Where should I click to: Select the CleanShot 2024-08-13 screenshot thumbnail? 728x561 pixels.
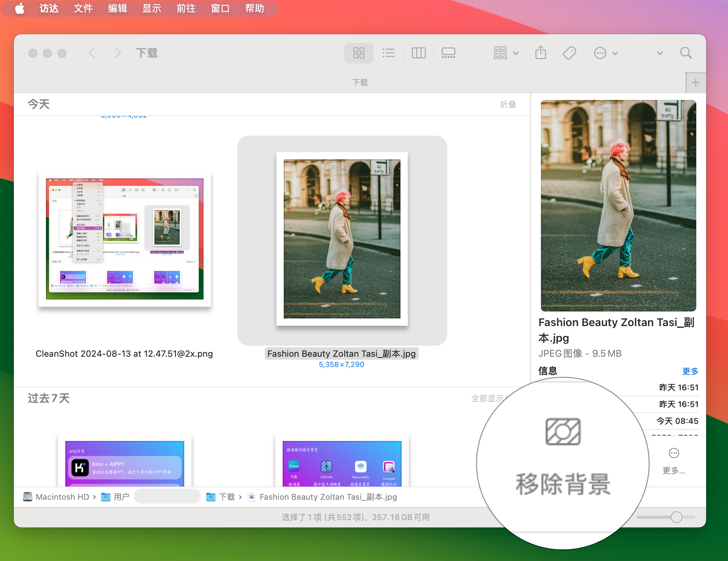(124, 239)
